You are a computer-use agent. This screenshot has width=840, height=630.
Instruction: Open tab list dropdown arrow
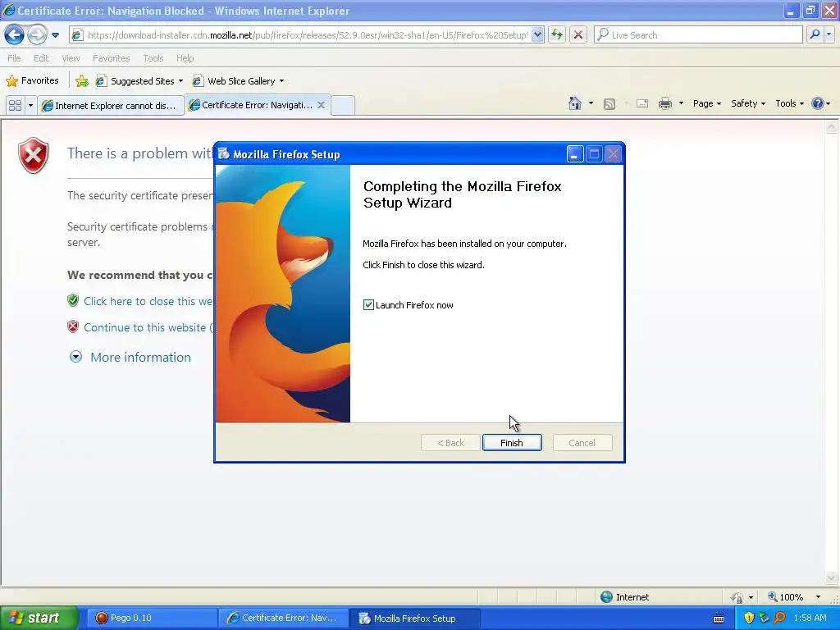tap(30, 105)
